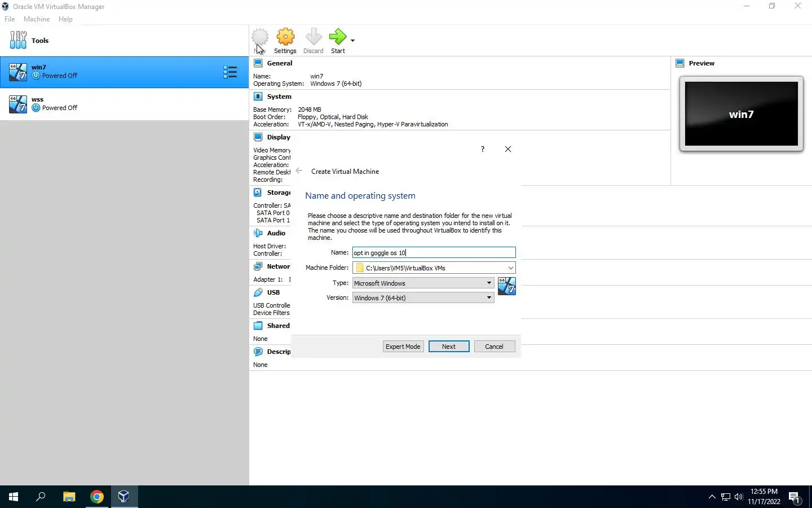Click '2048 MB' base memory value
Image resolution: width=812 pixels, height=508 pixels.
310,110
